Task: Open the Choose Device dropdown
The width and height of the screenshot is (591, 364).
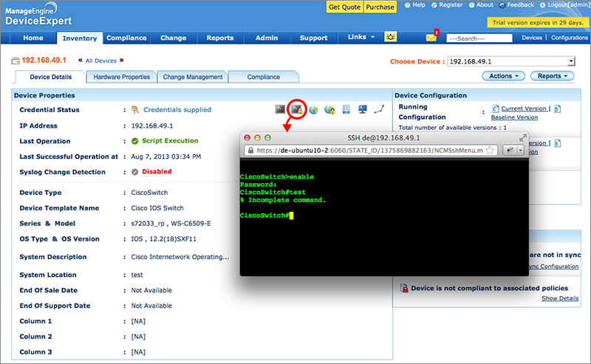Action: coord(510,61)
